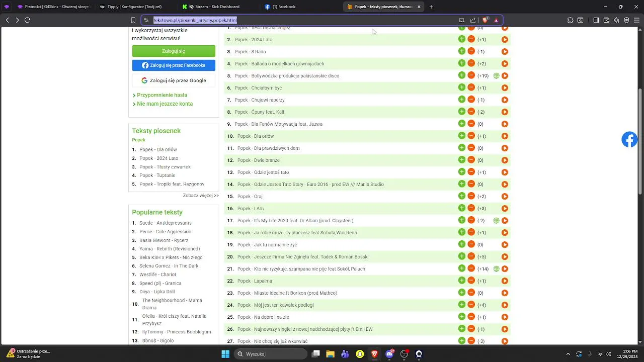Open sidebar link Popek - Tłusty czwartek
The width and height of the screenshot is (644, 362).
pyautogui.click(x=165, y=167)
